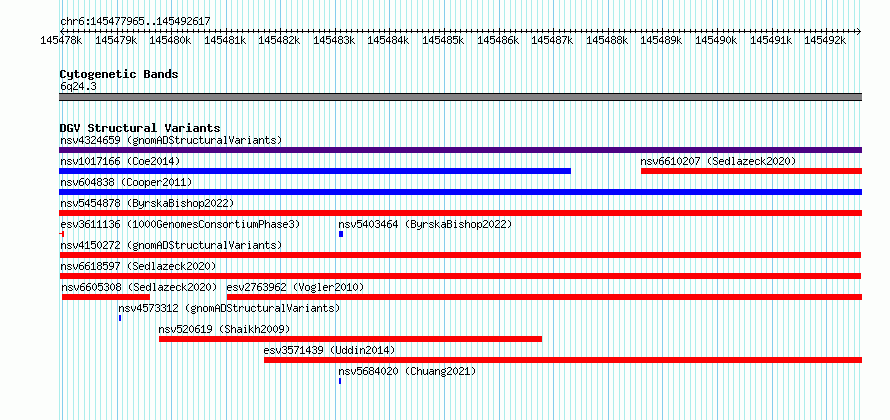Screen dimensions: 890x420
Task: Click the small blue nsv5684020 marker
Action: click(340, 381)
